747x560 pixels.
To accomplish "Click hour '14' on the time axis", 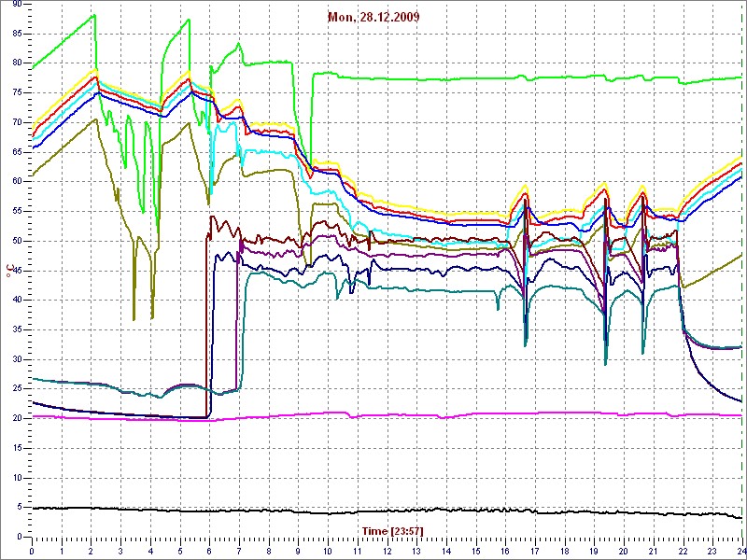I will tap(446, 552).
